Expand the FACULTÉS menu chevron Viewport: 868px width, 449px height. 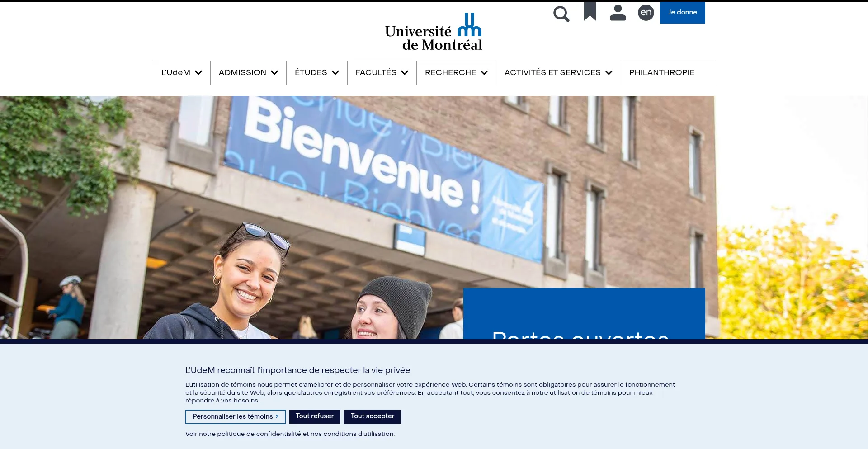[405, 73]
